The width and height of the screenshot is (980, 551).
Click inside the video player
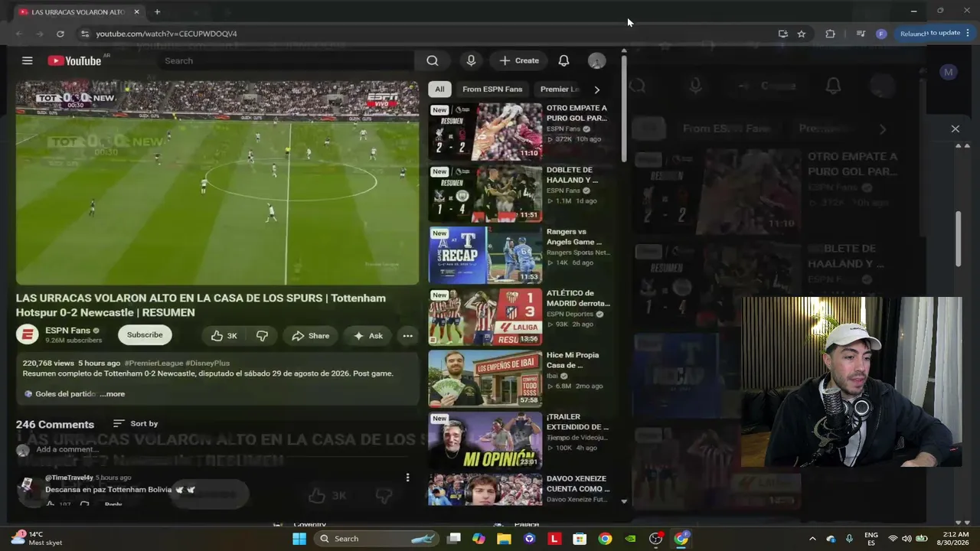pos(217,182)
